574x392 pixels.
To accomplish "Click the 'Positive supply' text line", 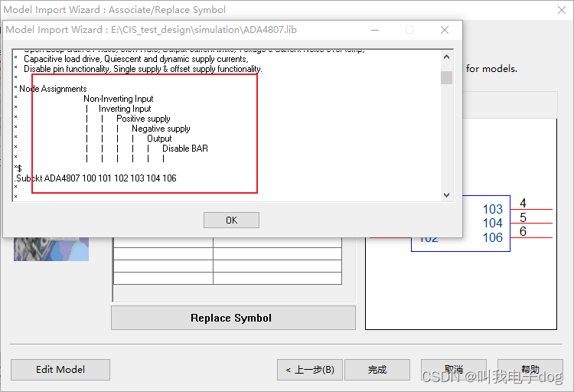I will pyautogui.click(x=143, y=119).
